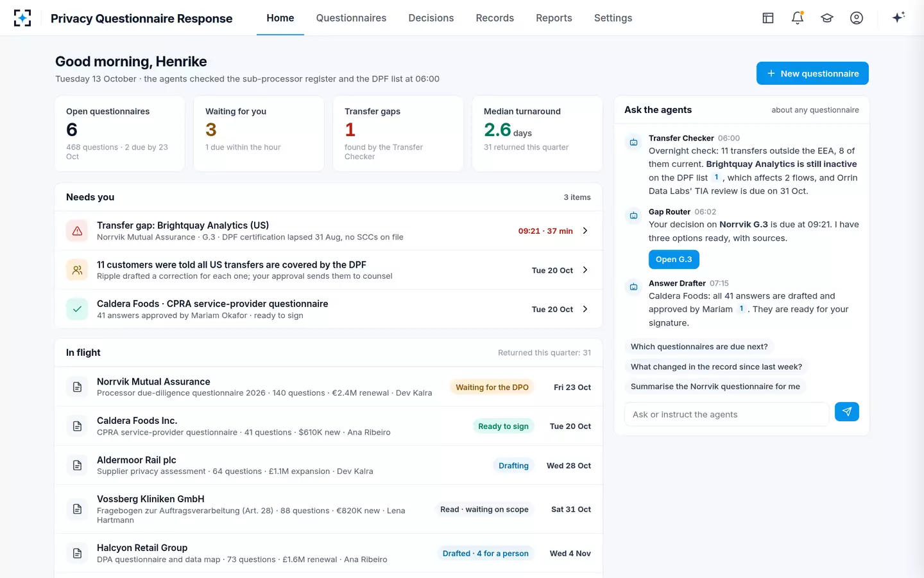Viewport: 924px width, 578px height.
Task: Create a New questionnaire
Action: coord(812,73)
